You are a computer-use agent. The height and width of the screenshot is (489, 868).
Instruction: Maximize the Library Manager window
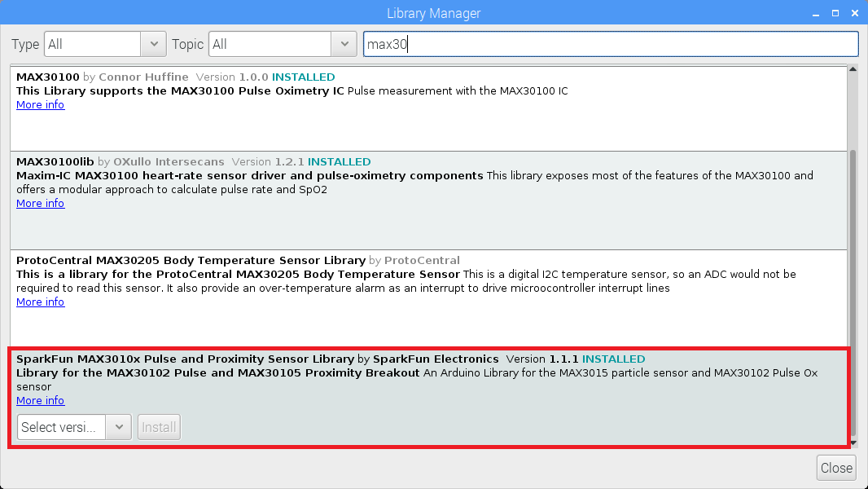(835, 13)
